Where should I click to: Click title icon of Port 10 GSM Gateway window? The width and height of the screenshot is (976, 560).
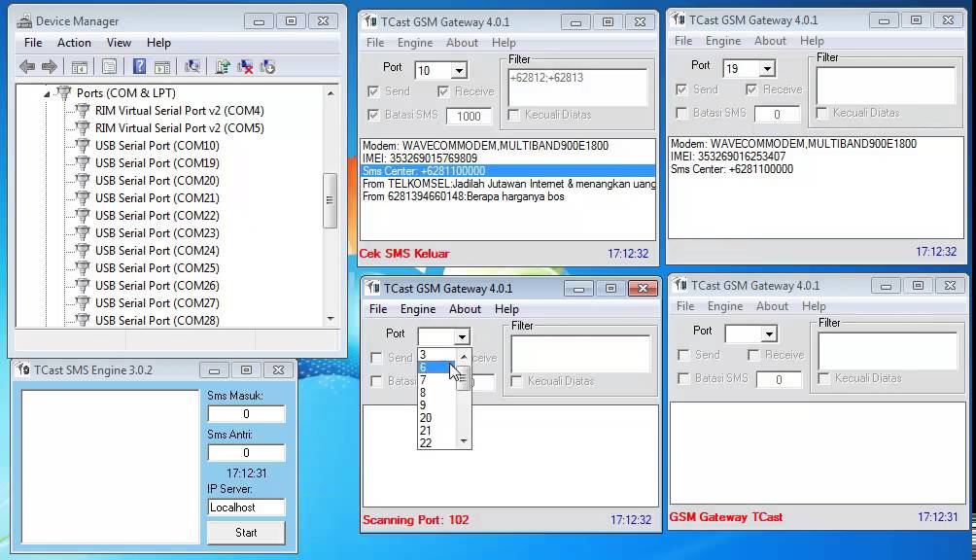click(x=370, y=21)
